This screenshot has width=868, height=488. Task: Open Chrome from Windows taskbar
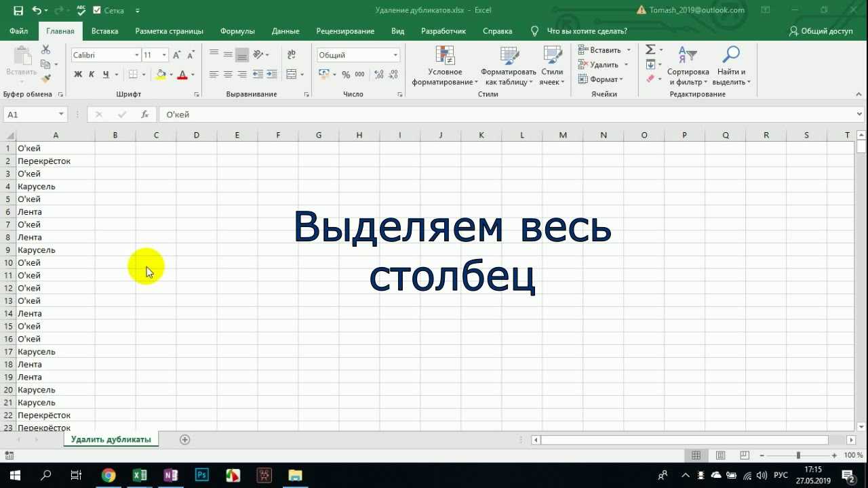tap(108, 475)
